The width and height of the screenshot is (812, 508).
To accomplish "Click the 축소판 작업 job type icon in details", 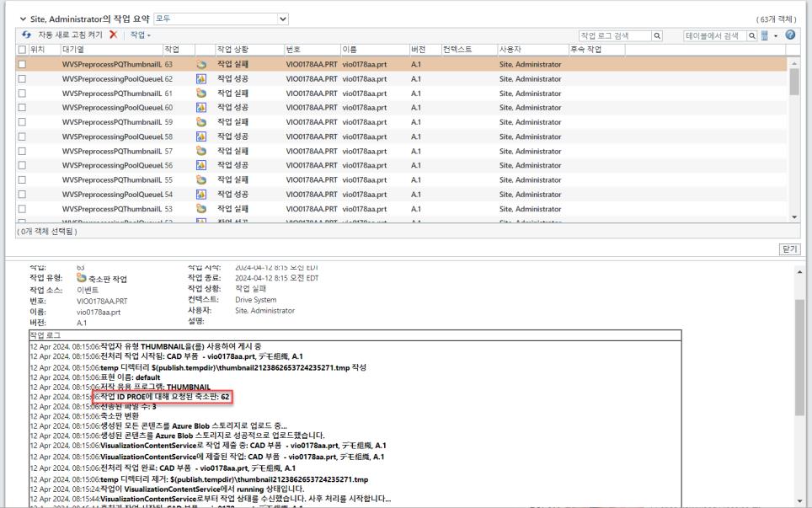I will coord(82,278).
